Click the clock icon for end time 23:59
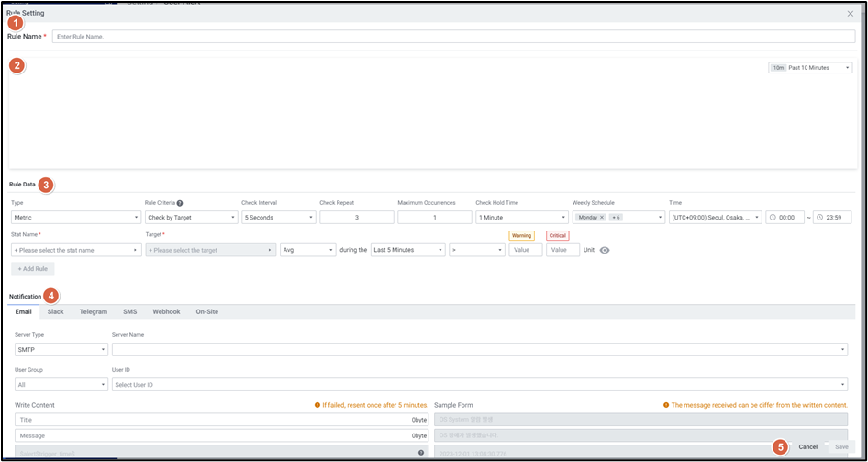This screenshot has height=462, width=868. click(820, 218)
